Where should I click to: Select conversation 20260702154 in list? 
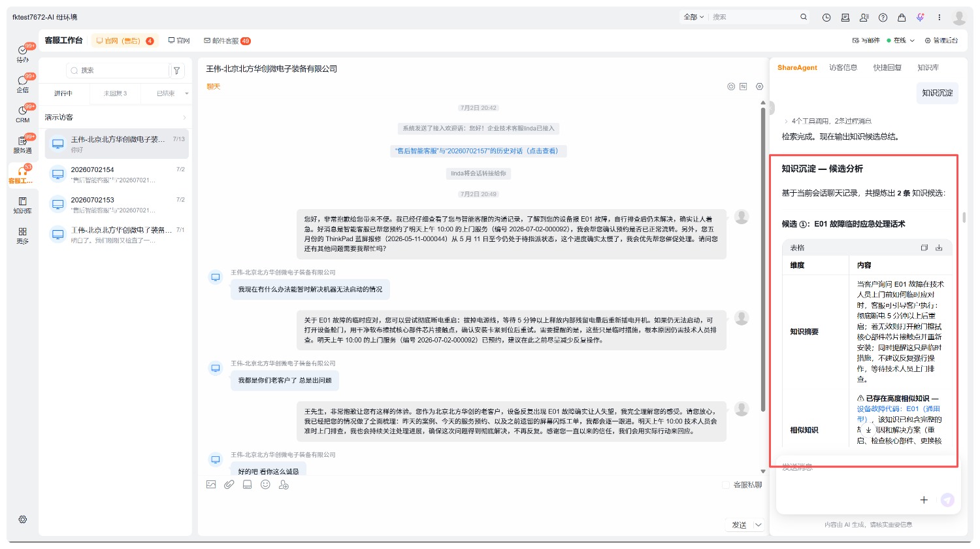116,175
